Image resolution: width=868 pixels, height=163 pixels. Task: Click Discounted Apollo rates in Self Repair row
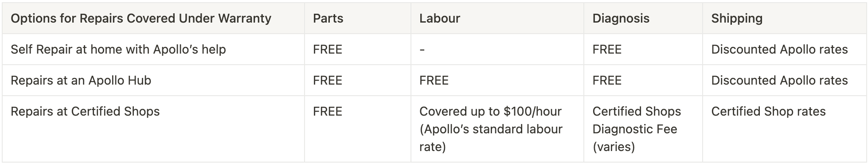click(779, 49)
